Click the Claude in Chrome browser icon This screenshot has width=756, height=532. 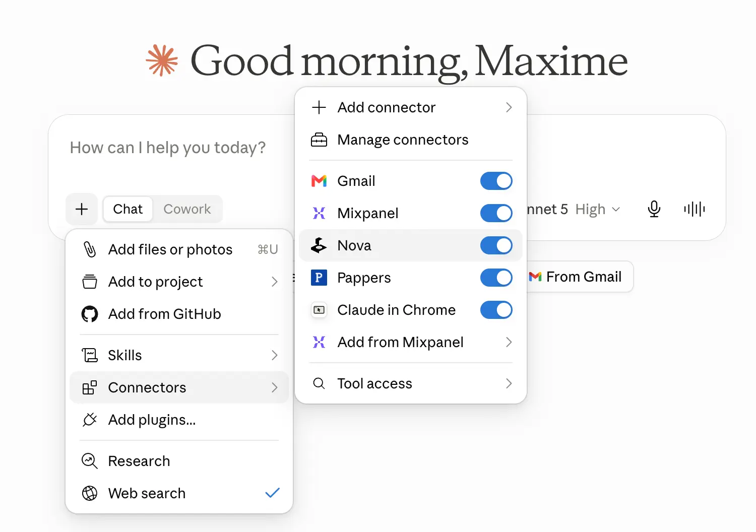(x=319, y=310)
